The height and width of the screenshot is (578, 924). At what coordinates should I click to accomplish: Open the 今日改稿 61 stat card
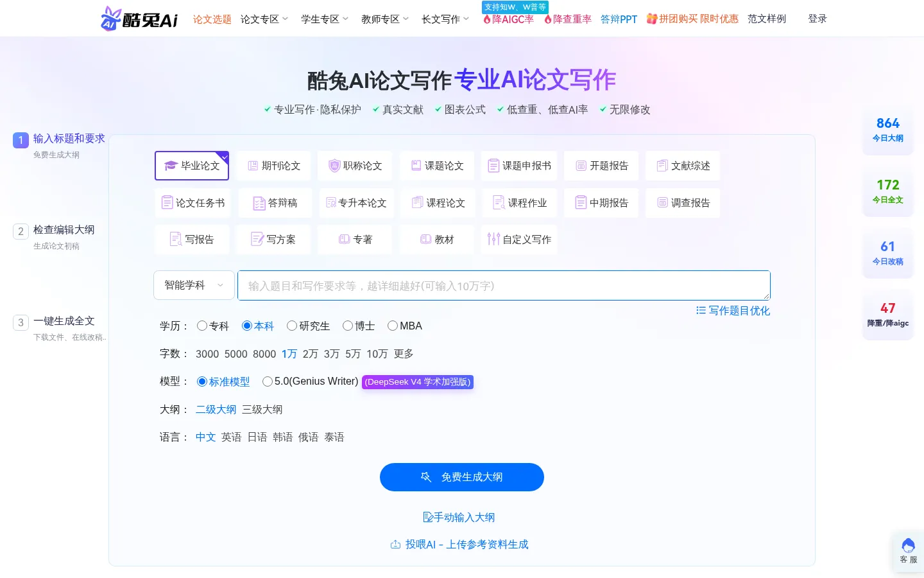coord(888,253)
